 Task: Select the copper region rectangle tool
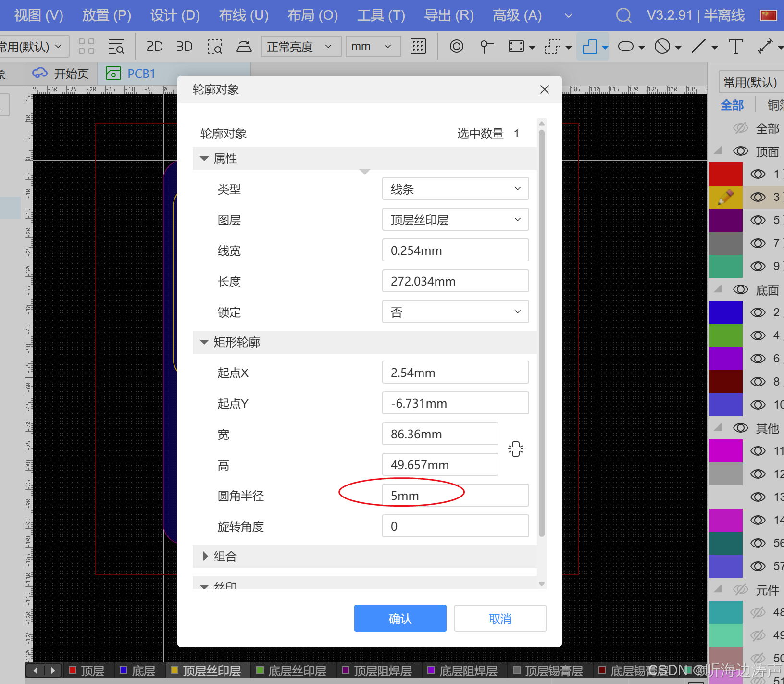(516, 47)
